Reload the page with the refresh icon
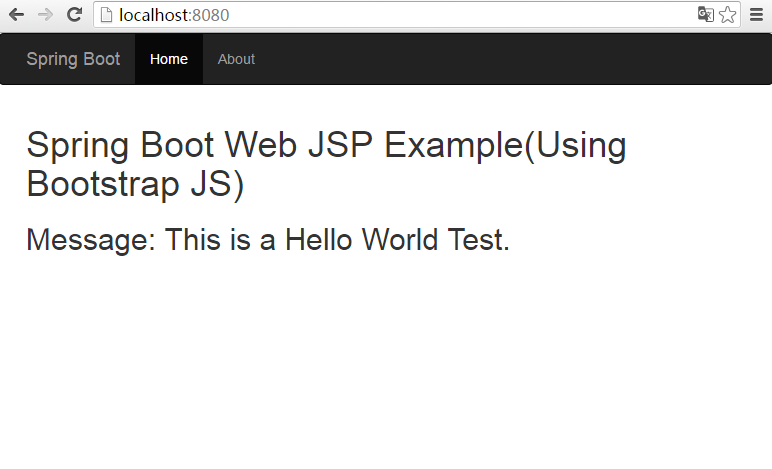Screen dimensions: 772x469 (74, 15)
